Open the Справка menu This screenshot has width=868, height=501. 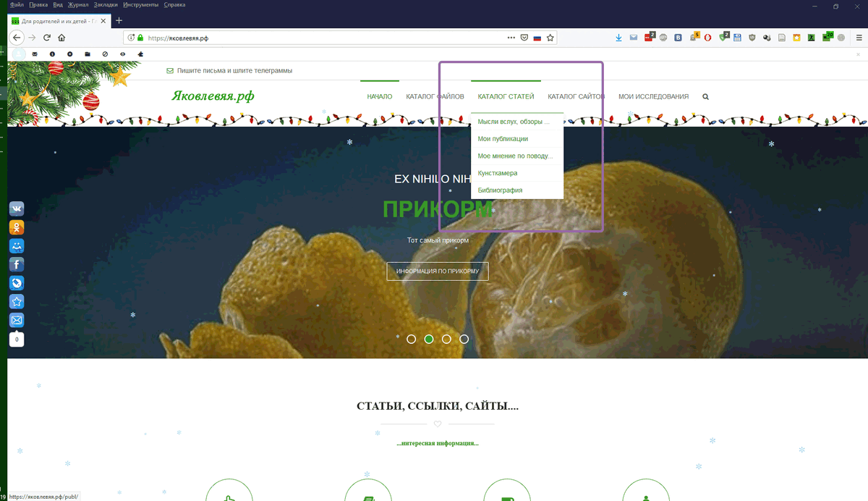pyautogui.click(x=174, y=5)
